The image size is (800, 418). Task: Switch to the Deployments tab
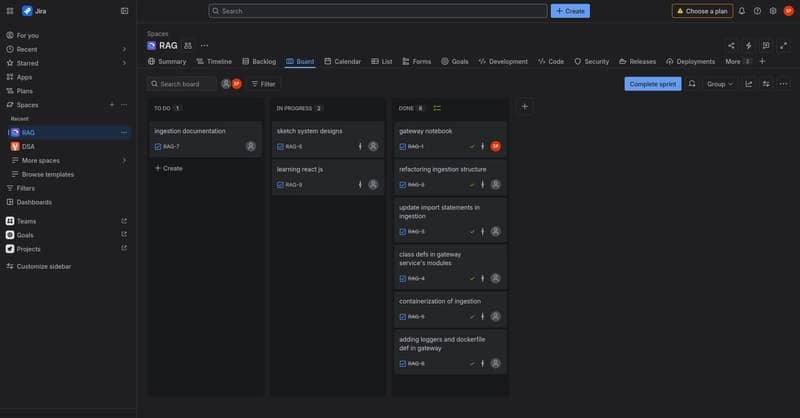point(690,61)
